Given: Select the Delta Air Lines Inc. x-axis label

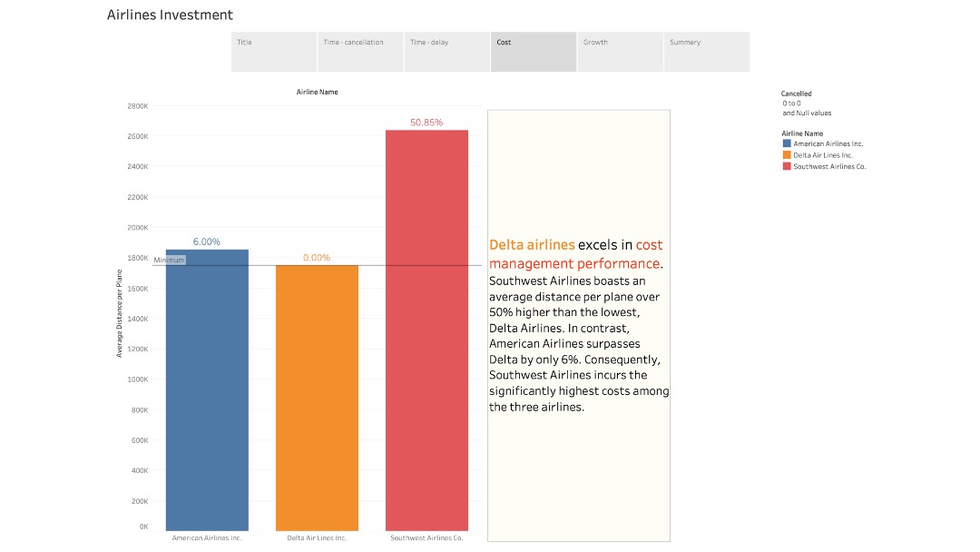Looking at the screenshot, I should pos(317,537).
